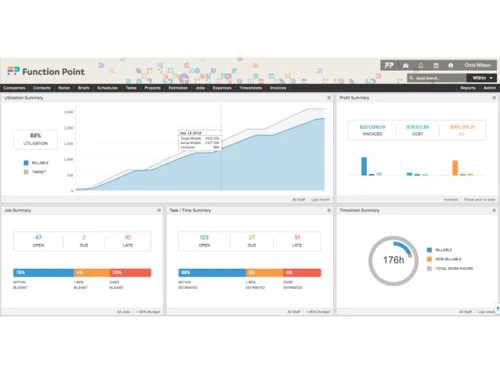The image size is (500, 375).
Task: Change the Invoiced filter in Profit Summary
Action: 451,199
